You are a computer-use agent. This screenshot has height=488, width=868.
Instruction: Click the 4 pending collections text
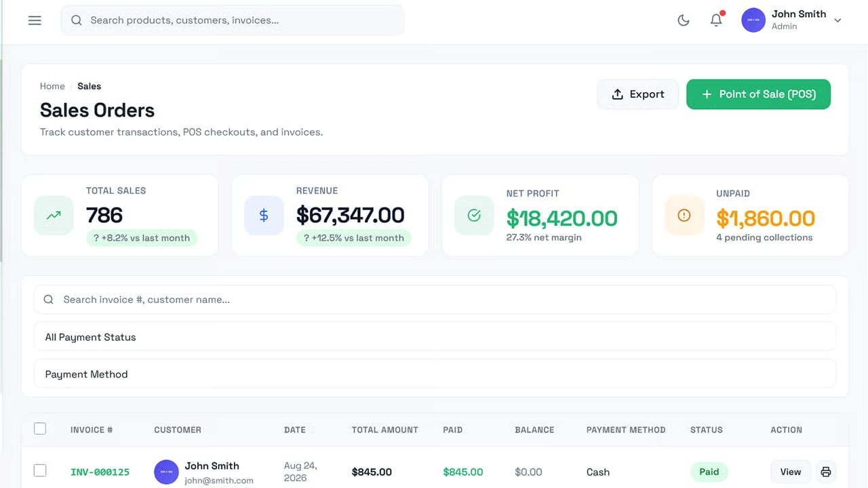[764, 237]
